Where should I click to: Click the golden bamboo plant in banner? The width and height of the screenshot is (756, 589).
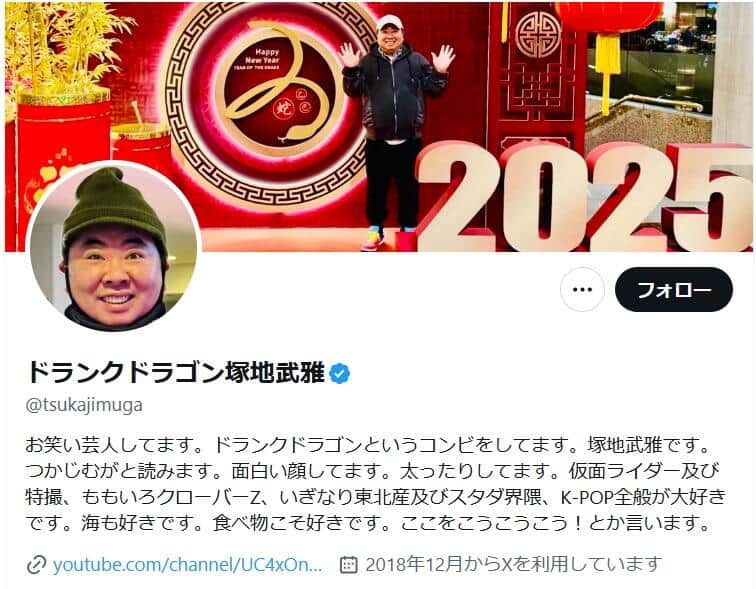point(63,48)
